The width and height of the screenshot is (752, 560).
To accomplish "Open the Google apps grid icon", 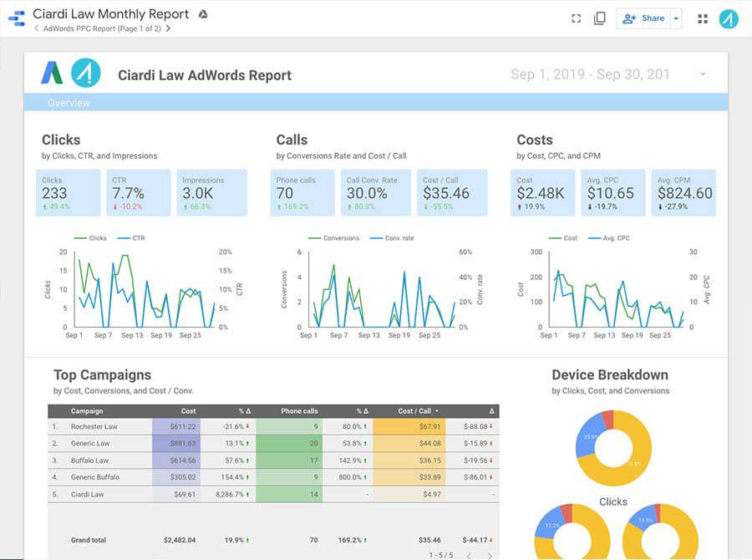I will click(703, 18).
